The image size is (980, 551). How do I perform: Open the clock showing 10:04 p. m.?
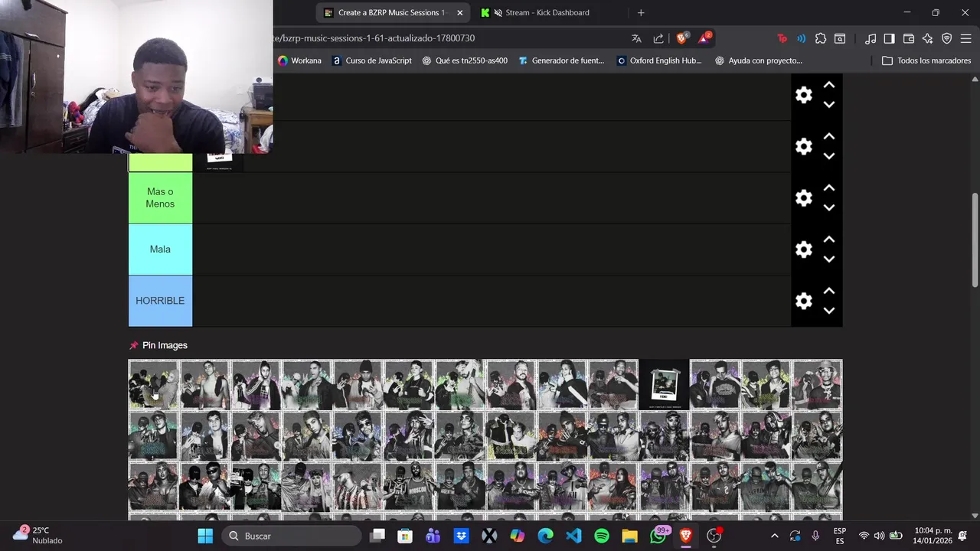pos(933,536)
